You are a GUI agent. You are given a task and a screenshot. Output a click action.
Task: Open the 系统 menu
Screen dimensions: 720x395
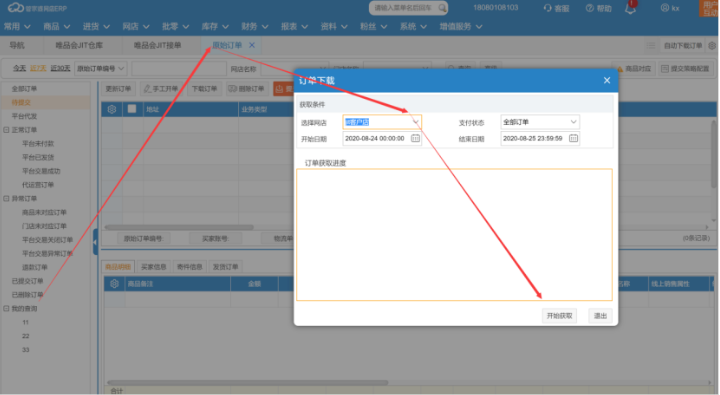click(x=413, y=27)
